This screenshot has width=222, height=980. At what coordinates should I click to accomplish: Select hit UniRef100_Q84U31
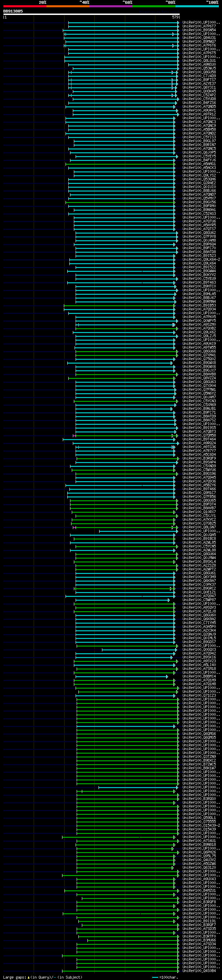tap(199, 38)
